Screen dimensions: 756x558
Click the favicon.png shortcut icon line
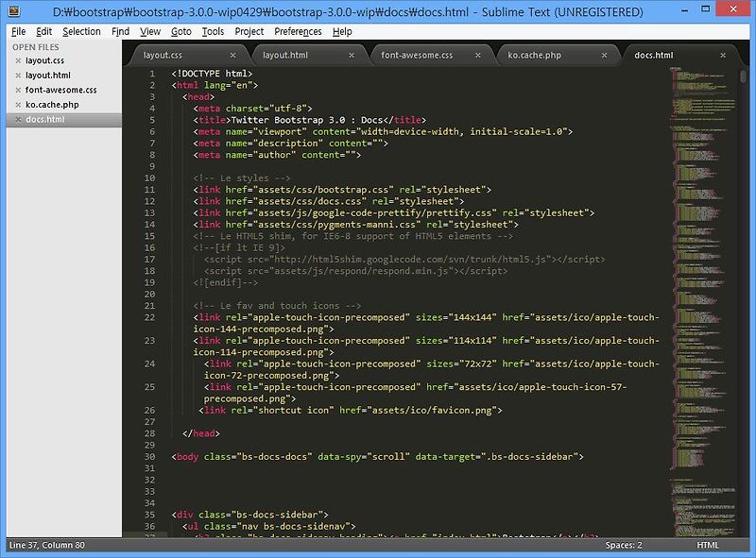pyautogui.click(x=350, y=411)
